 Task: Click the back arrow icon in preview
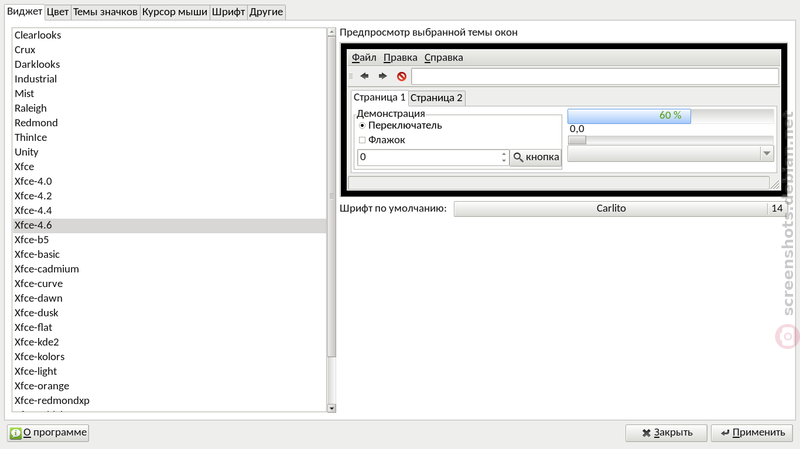[x=364, y=76]
